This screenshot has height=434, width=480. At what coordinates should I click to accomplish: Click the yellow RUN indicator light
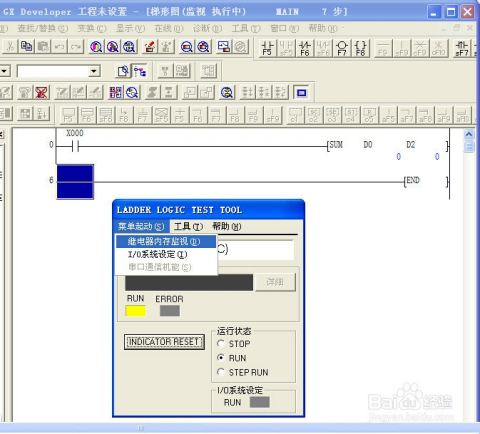[135, 311]
